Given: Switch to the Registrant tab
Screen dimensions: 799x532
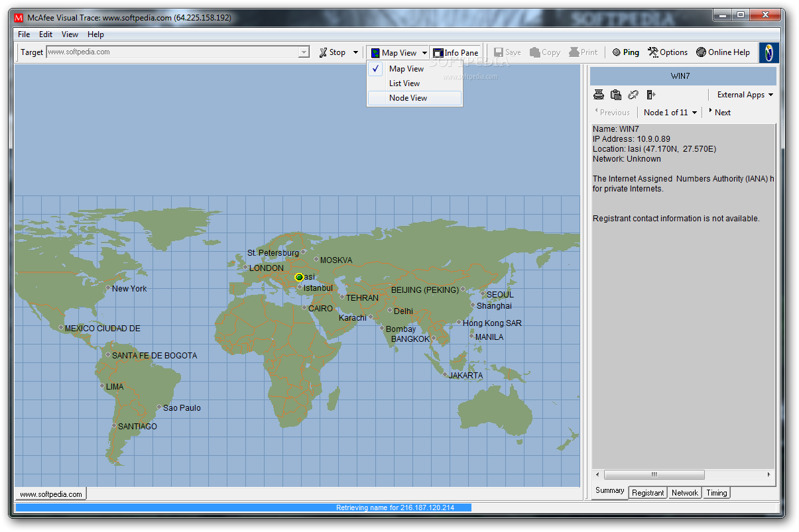Looking at the screenshot, I should point(648,493).
